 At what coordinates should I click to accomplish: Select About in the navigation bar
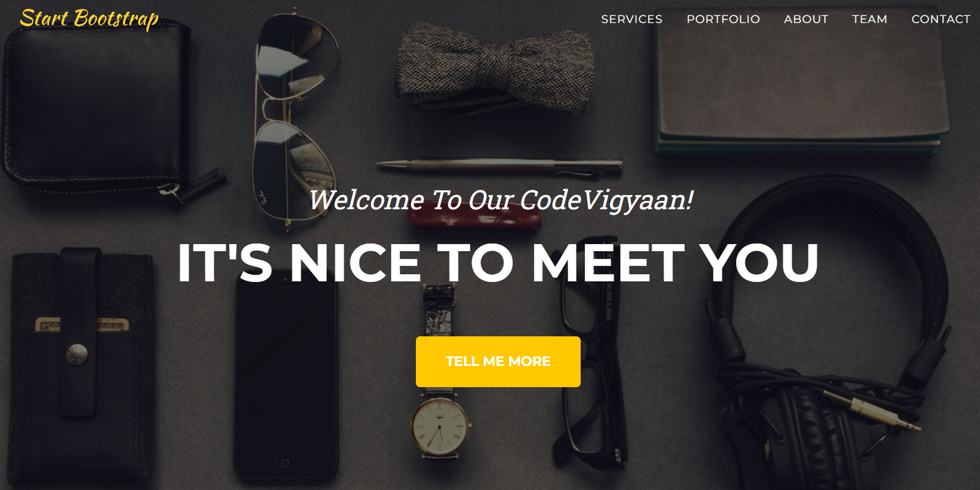pyautogui.click(x=806, y=20)
